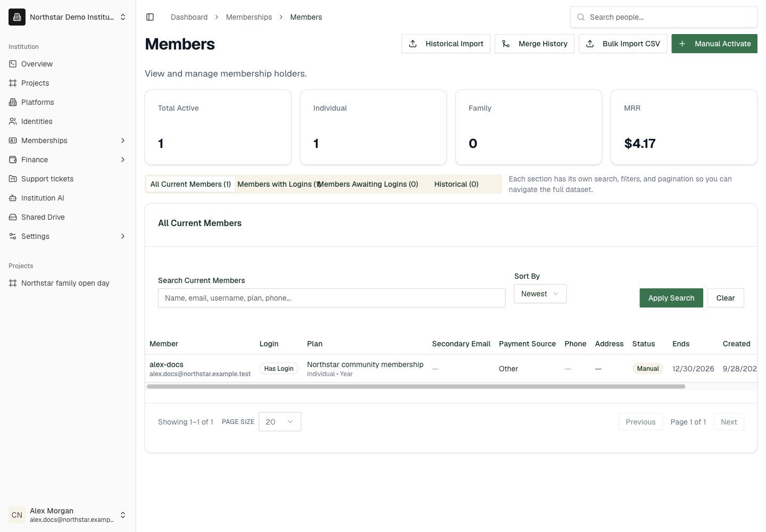This screenshot has width=766, height=532.
Task: Focus the Search Current Members field
Action: pyautogui.click(x=331, y=298)
